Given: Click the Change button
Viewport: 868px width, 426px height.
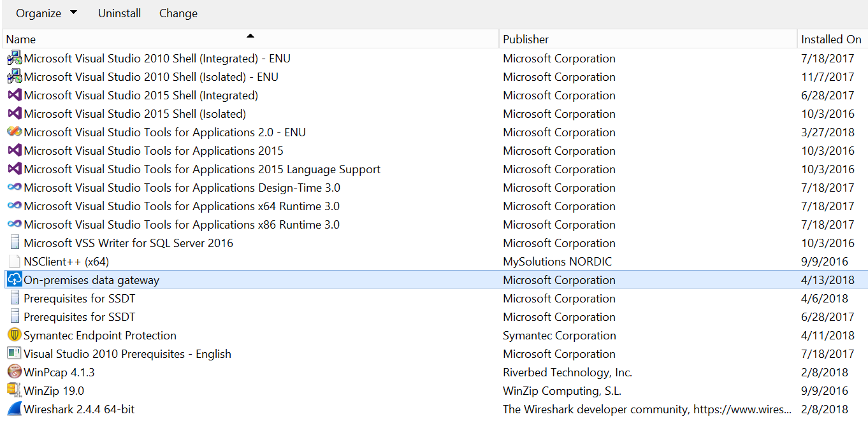Looking at the screenshot, I should [178, 13].
